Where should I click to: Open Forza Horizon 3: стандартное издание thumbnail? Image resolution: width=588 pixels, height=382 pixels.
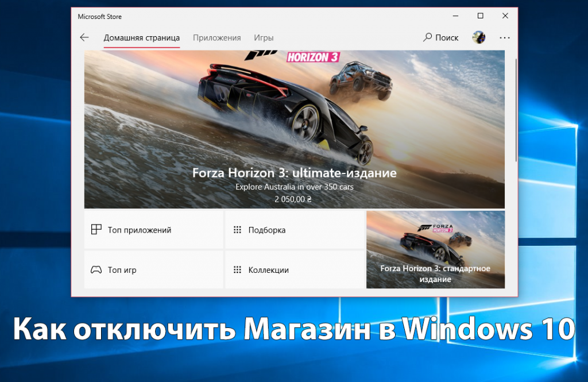[x=435, y=249]
